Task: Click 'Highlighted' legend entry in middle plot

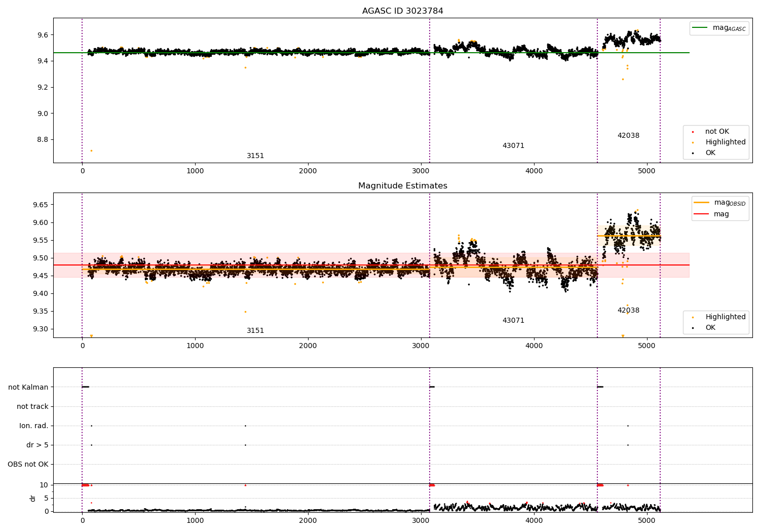Action: 719,317
